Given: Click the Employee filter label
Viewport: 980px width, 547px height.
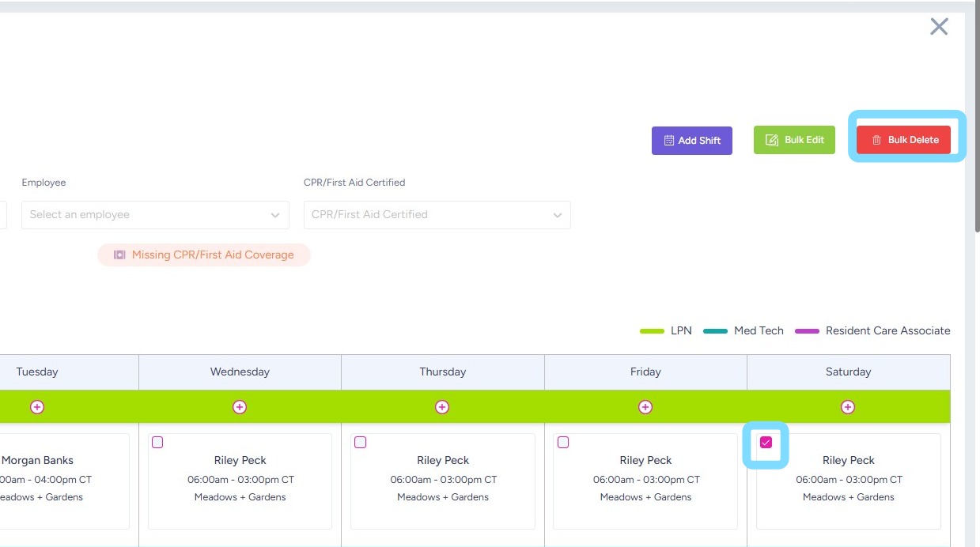Looking at the screenshot, I should [44, 183].
